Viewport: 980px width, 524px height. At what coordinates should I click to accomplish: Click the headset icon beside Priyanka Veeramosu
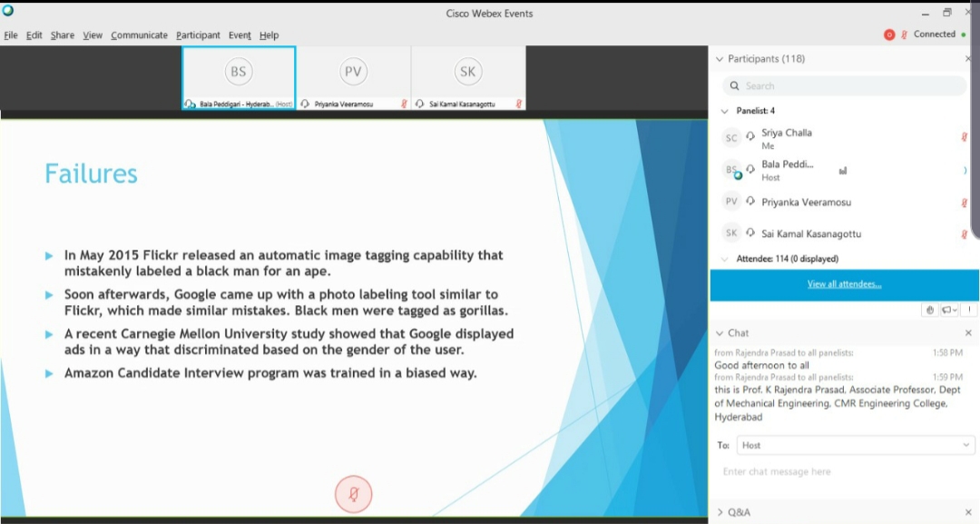click(750, 202)
